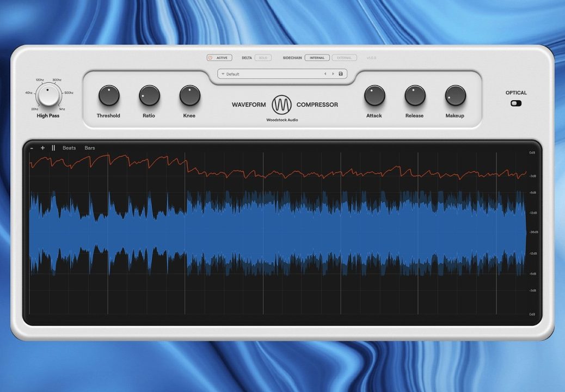Click the Woodstock Audio text
Screen dimensions: 565x392
coord(282,120)
